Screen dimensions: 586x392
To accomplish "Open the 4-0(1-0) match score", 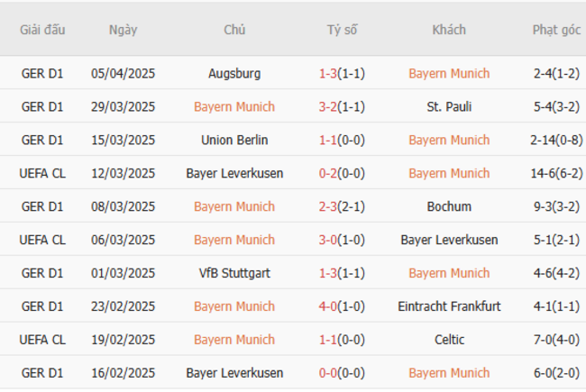I will (342, 306).
